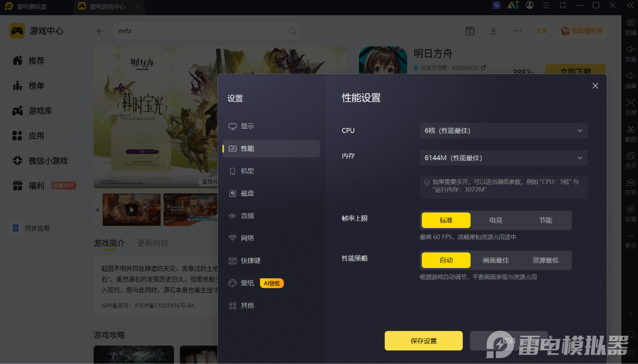Close the settings dialog with the X
This screenshot has width=638, height=364.
click(x=595, y=86)
